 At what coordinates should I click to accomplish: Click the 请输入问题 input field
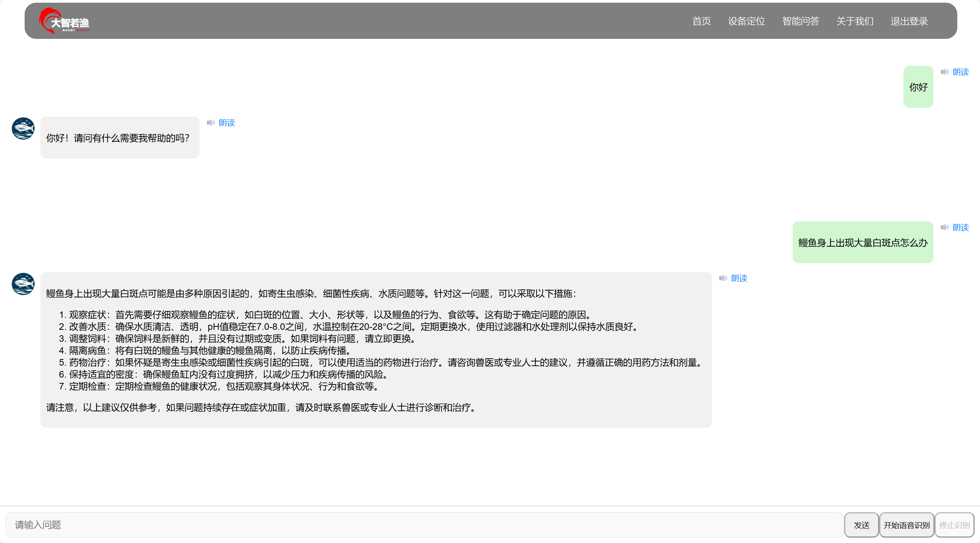[x=423, y=525]
